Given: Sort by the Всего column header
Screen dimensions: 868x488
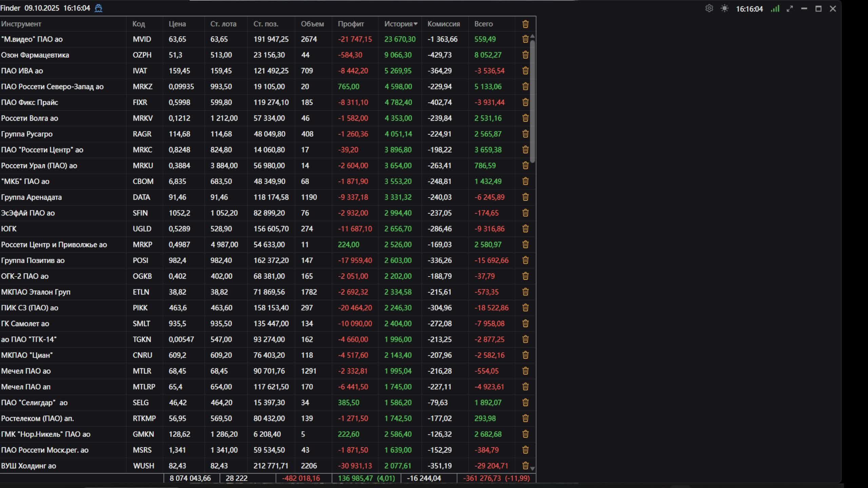Looking at the screenshot, I should click(483, 24).
